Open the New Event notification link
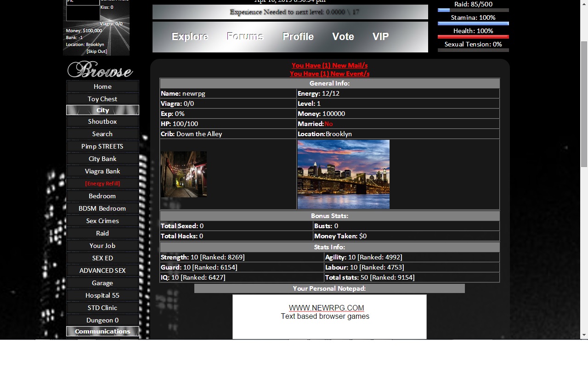This screenshot has width=588, height=368. pos(329,74)
